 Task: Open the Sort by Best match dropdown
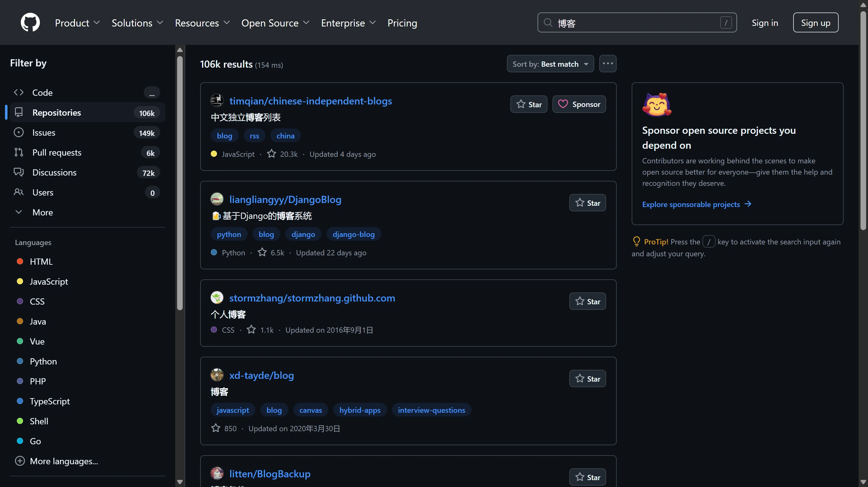point(550,64)
